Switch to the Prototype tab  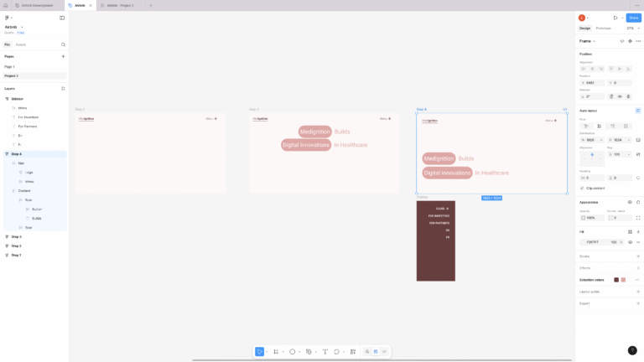tap(604, 28)
